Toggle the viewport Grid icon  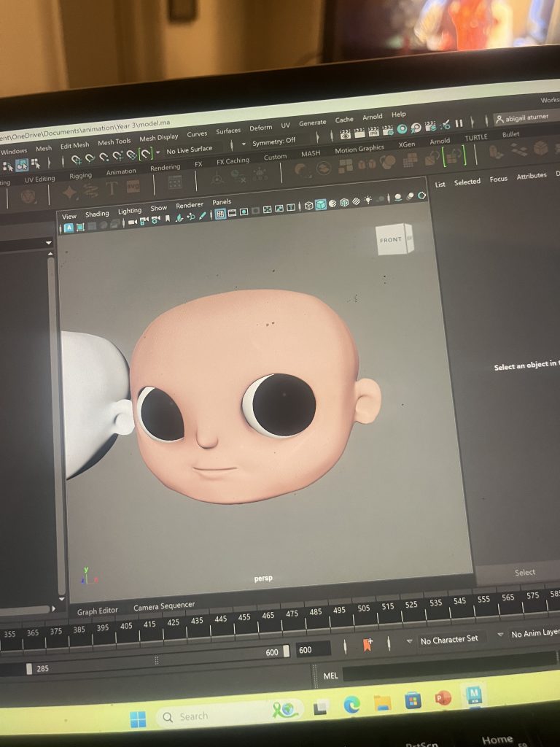pyautogui.click(x=220, y=214)
